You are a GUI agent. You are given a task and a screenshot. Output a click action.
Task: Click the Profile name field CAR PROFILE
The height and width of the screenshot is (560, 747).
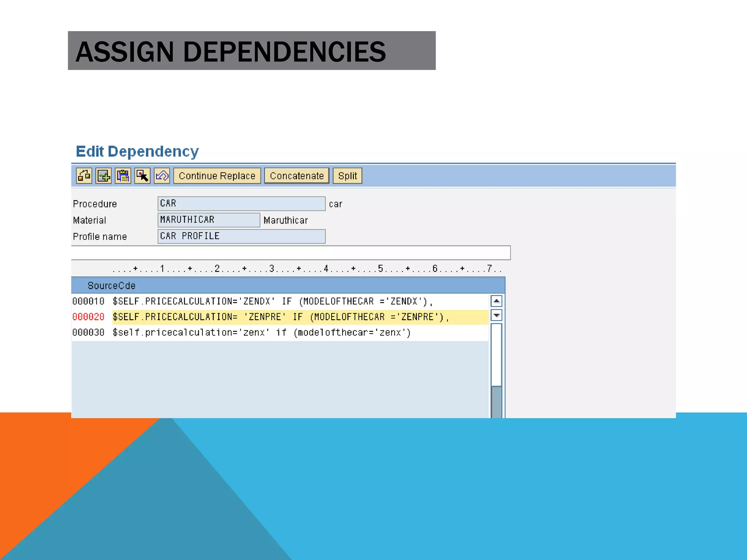tap(241, 236)
